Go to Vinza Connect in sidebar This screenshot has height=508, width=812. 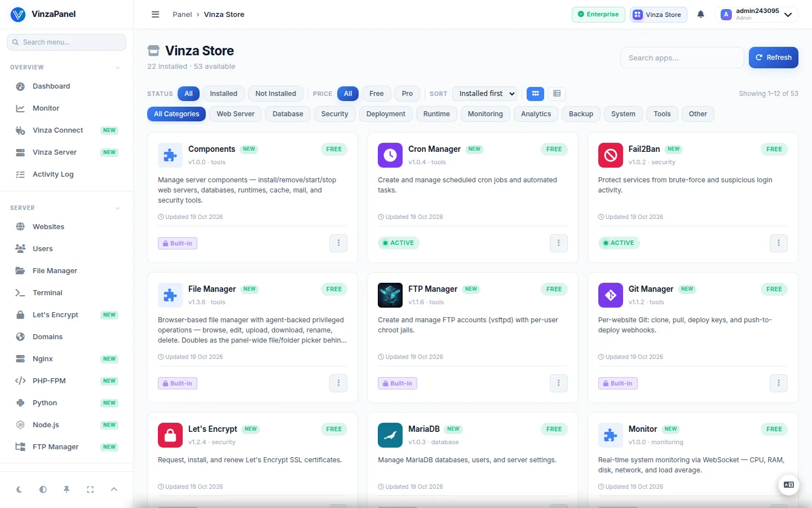point(67,130)
